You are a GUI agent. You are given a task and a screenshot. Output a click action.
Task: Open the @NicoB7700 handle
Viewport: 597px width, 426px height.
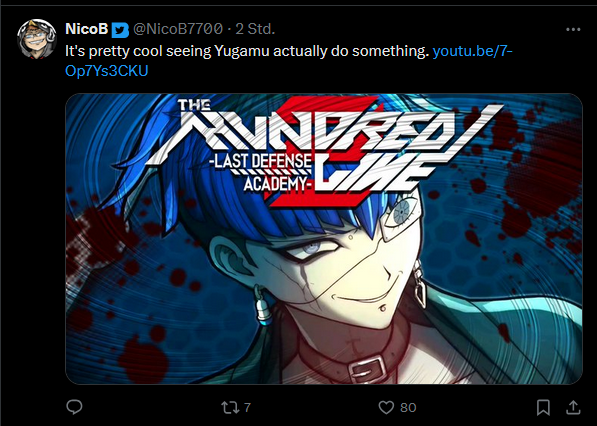tap(178, 29)
